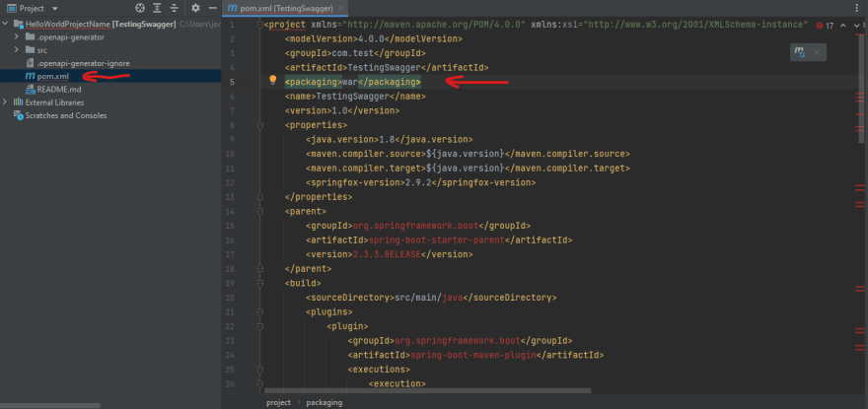Select README.md in project tree

[x=59, y=89]
